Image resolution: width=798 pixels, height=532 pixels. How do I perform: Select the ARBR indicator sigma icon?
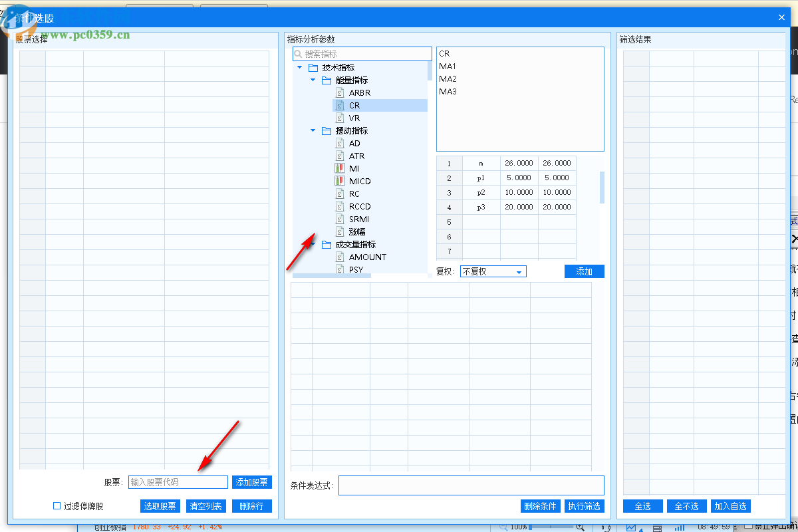[340, 93]
